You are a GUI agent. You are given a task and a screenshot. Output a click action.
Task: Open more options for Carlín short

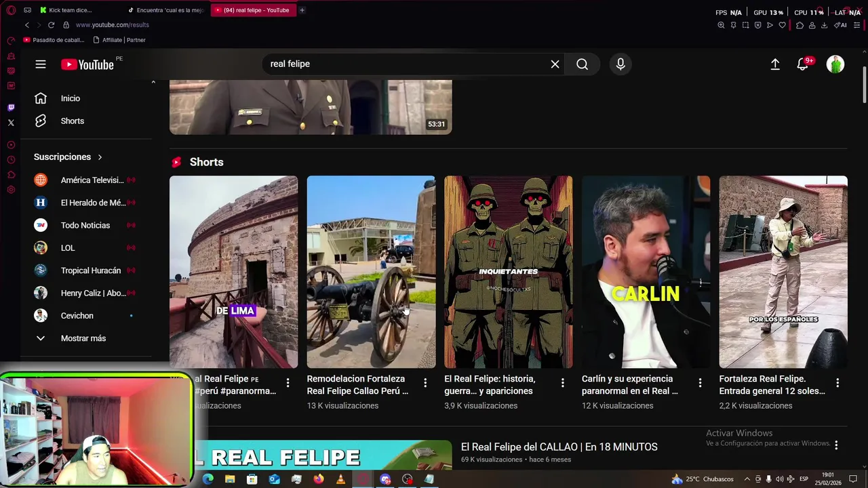(701, 383)
